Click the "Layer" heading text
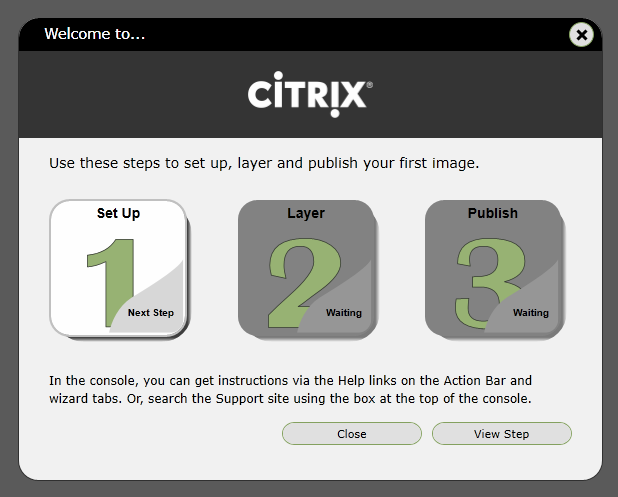Viewport: 618px width, 497px height. click(306, 213)
